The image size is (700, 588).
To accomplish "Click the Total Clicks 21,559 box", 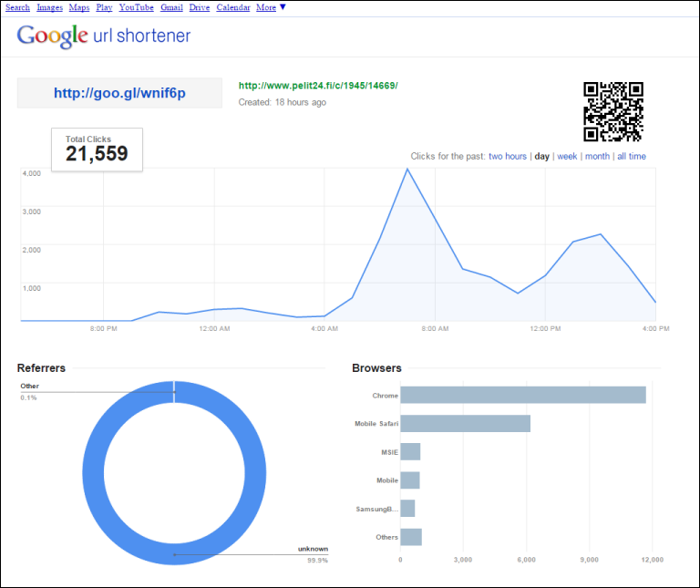I will 97,150.
